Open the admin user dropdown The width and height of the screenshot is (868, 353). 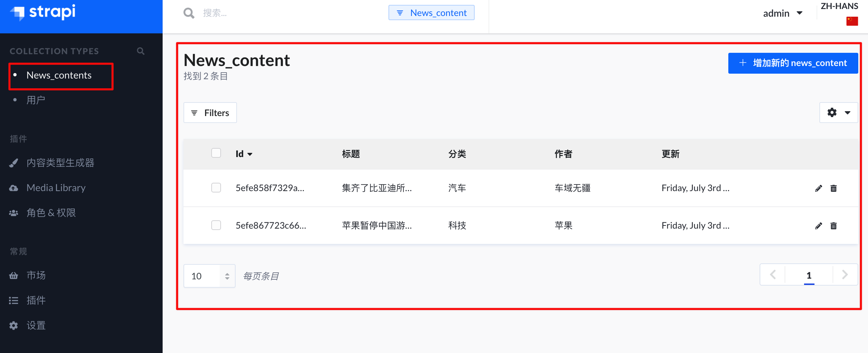click(x=783, y=13)
